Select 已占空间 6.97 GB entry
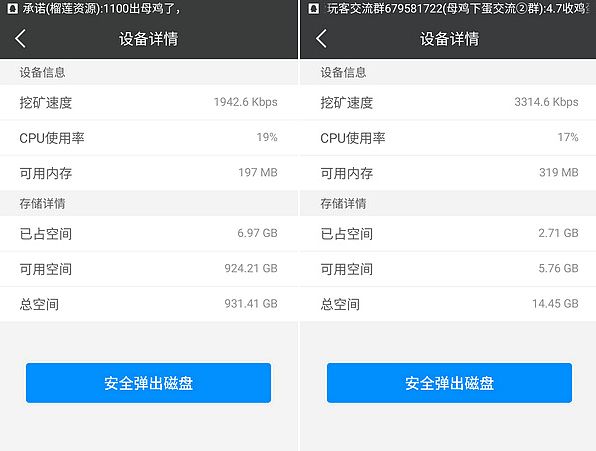Screen dimensions: 596x451 point(149,233)
